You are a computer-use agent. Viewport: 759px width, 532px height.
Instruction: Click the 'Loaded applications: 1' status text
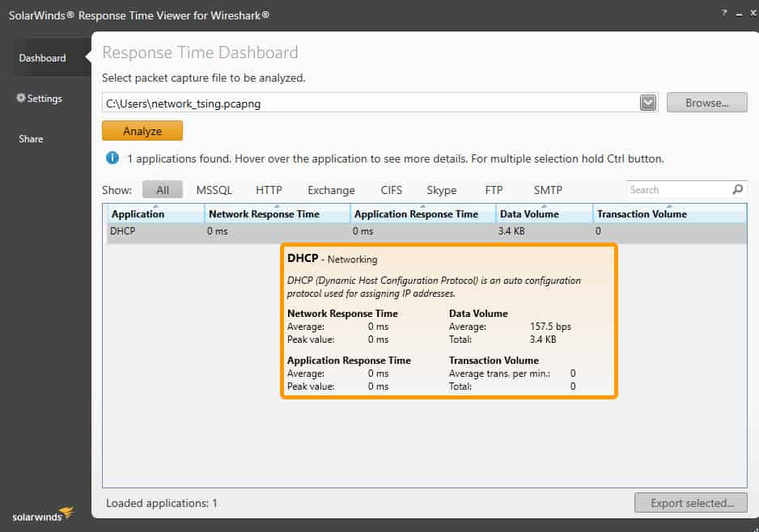(162, 504)
